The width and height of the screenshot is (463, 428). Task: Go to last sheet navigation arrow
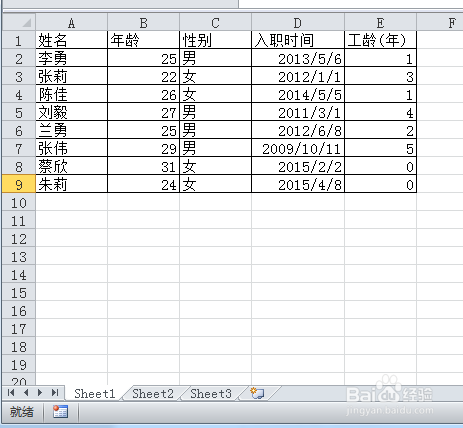click(x=55, y=392)
